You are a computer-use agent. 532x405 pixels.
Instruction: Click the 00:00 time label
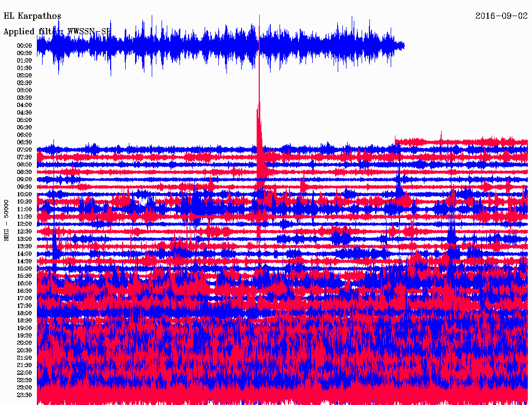[24, 46]
